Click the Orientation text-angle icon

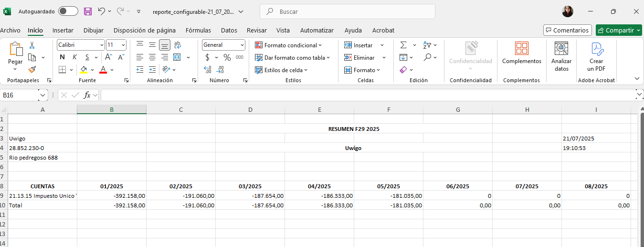coord(165,70)
